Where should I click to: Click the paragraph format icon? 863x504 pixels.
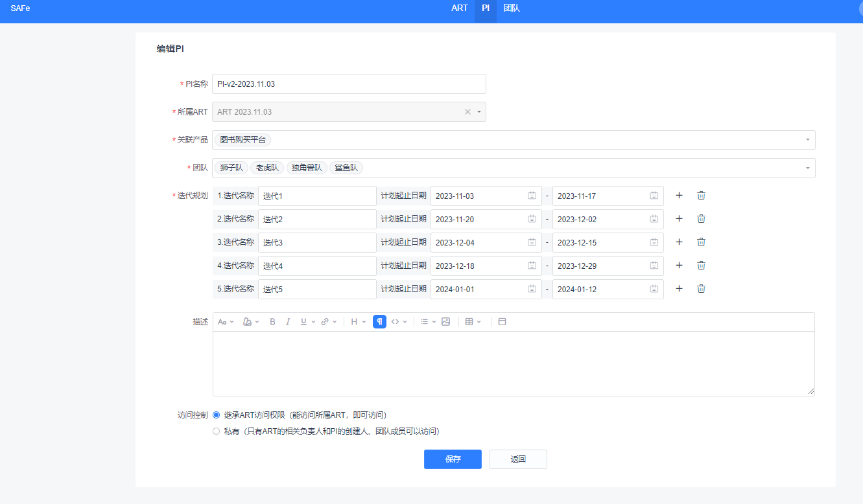click(379, 321)
